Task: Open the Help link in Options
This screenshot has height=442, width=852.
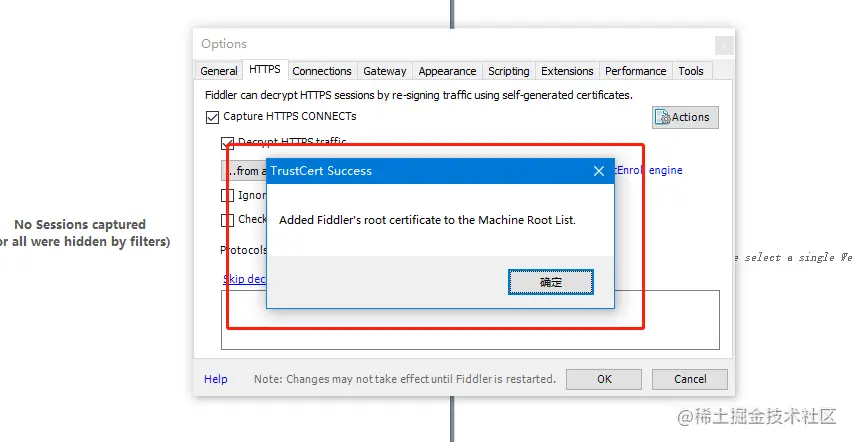Action: tap(216, 379)
